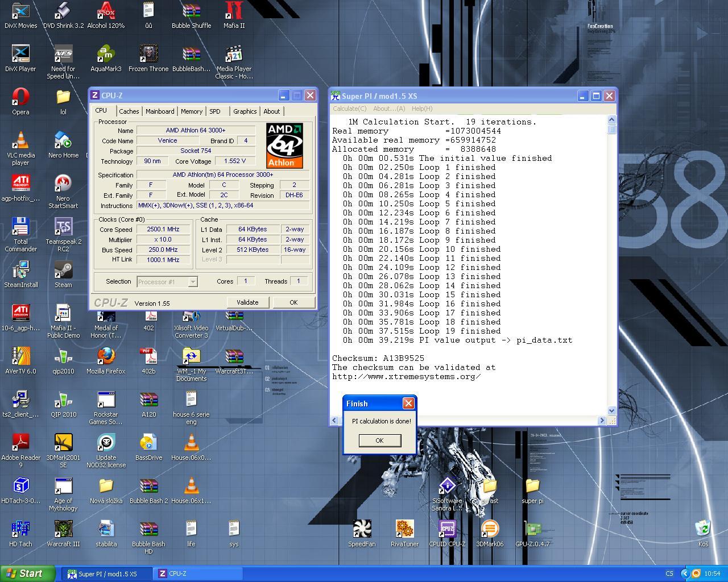The image size is (728, 582).
Task: Open the About...(A) menu in Super PI
Action: (x=389, y=109)
